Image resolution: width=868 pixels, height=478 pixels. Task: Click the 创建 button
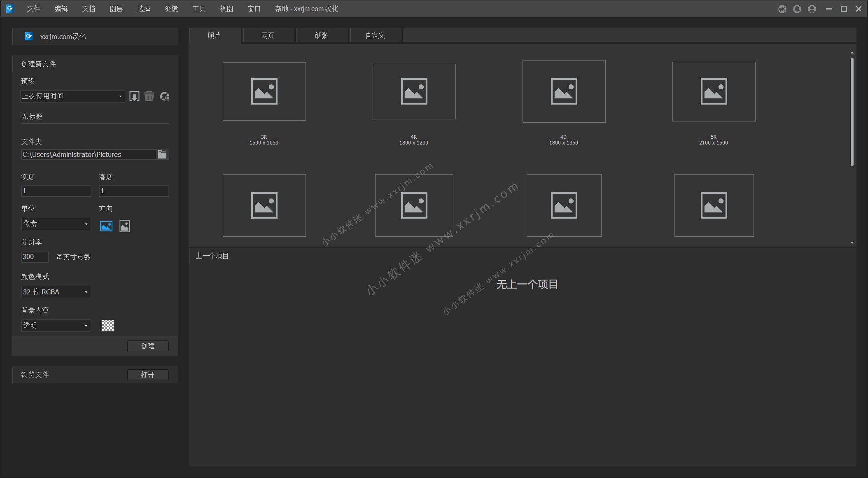[148, 346]
